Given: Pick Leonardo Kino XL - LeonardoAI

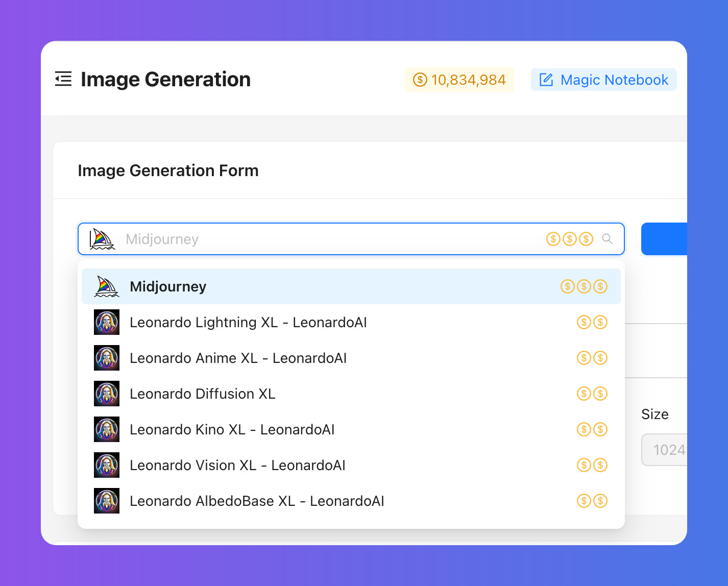Looking at the screenshot, I should 351,429.
